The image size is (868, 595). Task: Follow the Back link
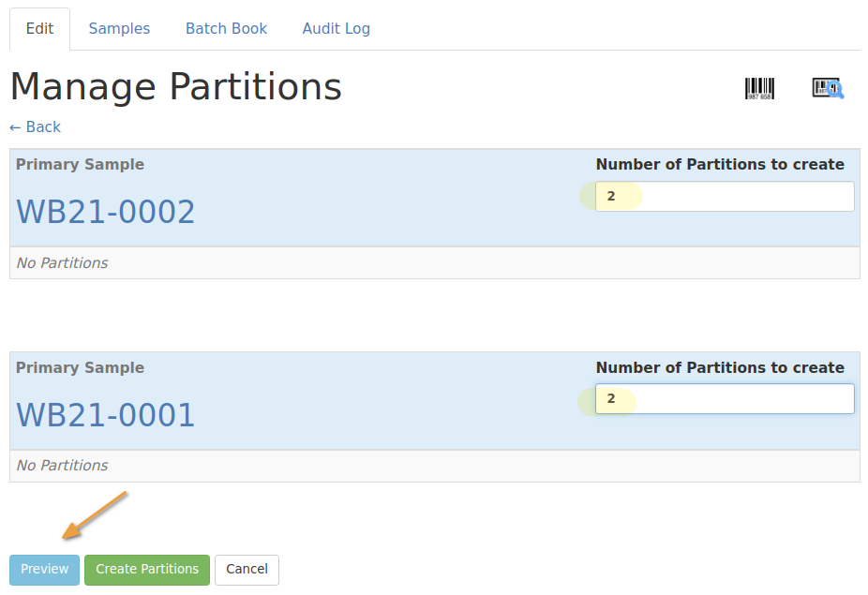[x=35, y=126]
